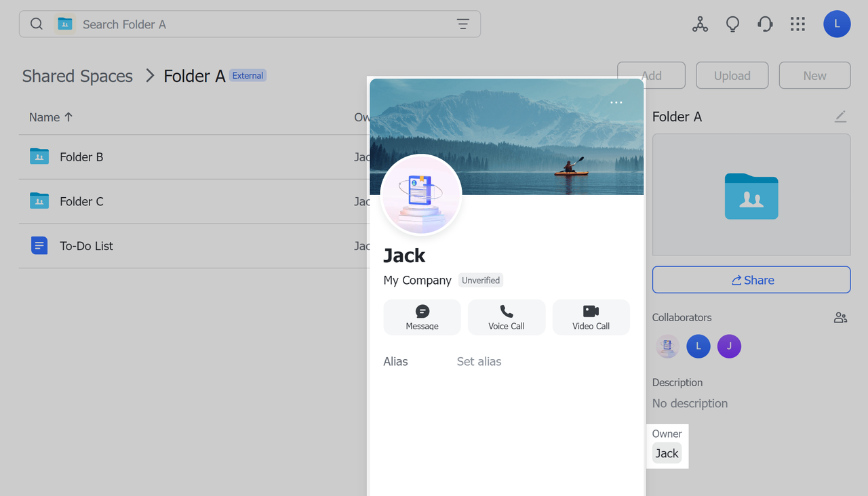868x496 pixels.
Task: Send Jack a message
Action: coord(422,317)
